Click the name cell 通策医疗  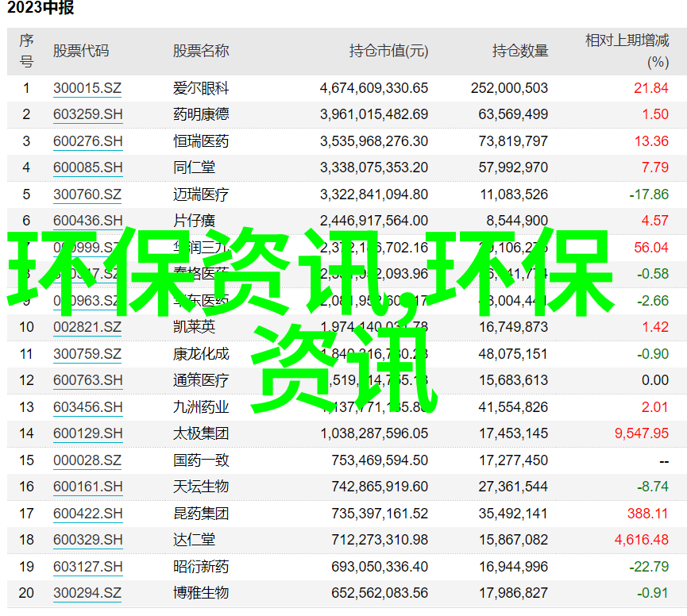click(x=201, y=380)
